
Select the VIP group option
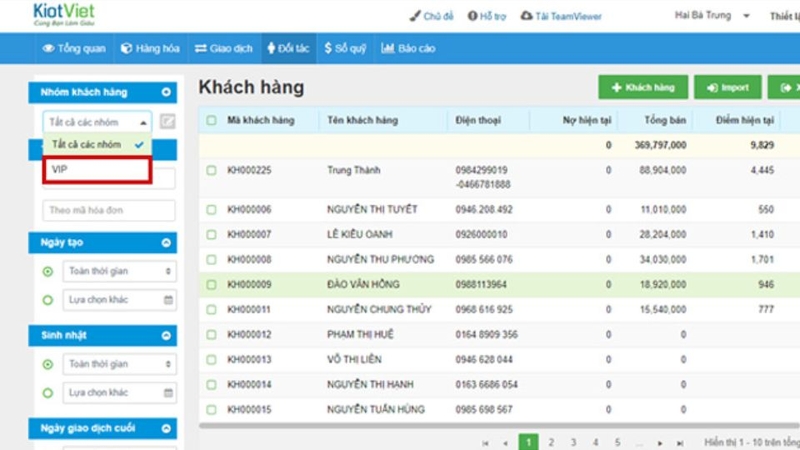point(97,169)
